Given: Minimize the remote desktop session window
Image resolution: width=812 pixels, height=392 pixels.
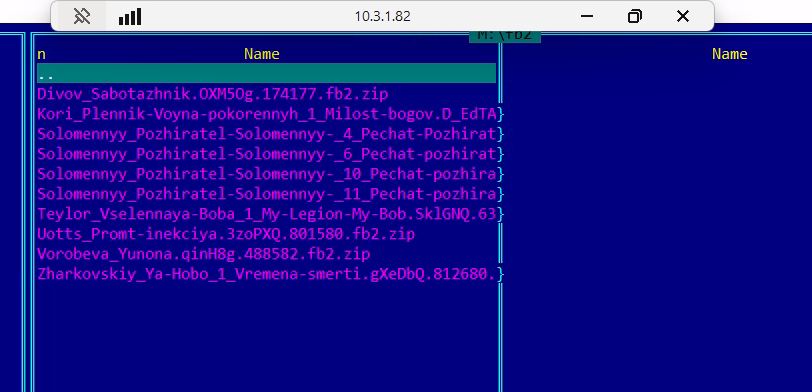Looking at the screenshot, I should (587, 17).
